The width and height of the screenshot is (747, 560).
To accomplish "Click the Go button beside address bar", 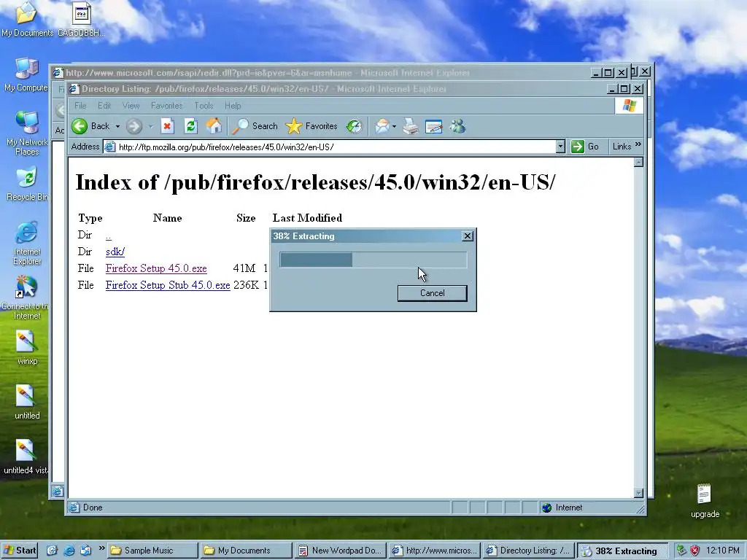I will tap(585, 147).
